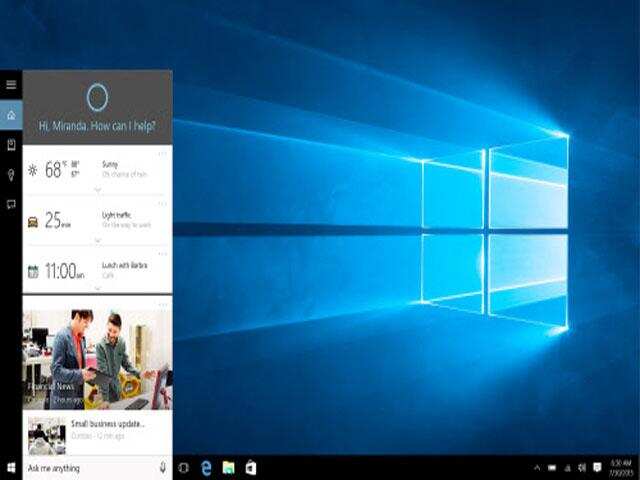Open Action Center notifications icon
The image size is (640, 480).
[x=597, y=468]
